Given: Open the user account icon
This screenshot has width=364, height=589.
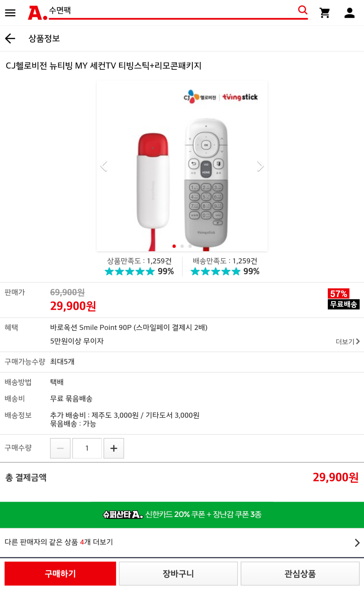Looking at the screenshot, I should 349,13.
